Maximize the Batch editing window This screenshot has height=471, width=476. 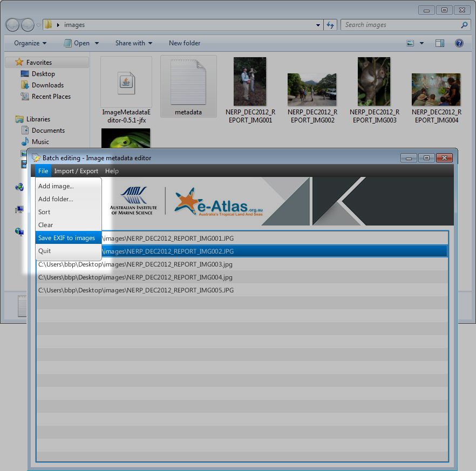click(426, 158)
